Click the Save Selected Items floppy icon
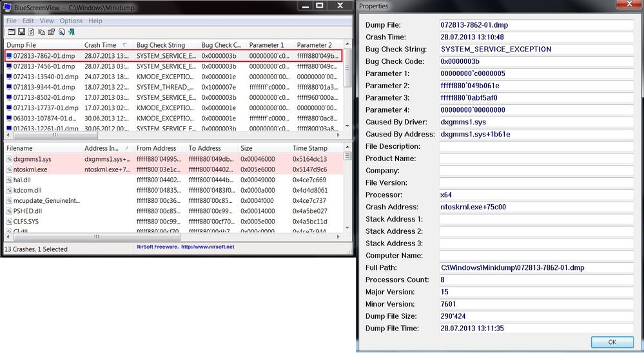 pyautogui.click(x=22, y=32)
